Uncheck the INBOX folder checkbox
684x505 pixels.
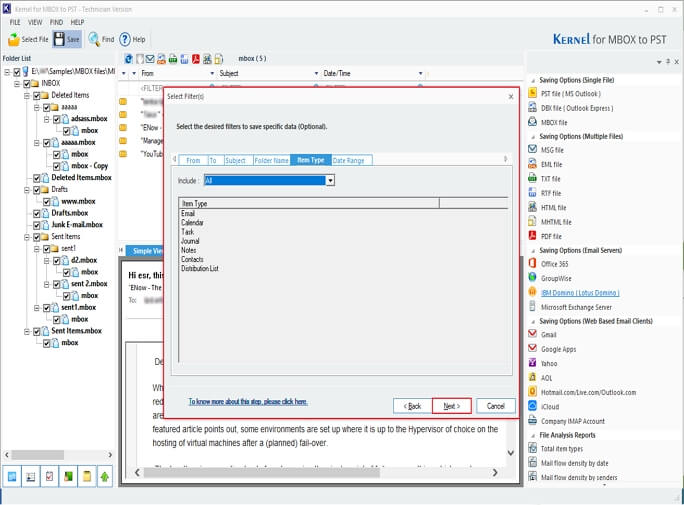click(x=27, y=83)
